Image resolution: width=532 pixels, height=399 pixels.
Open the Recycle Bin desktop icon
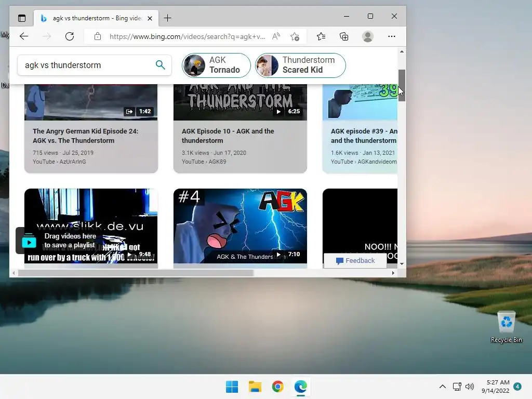(x=506, y=327)
